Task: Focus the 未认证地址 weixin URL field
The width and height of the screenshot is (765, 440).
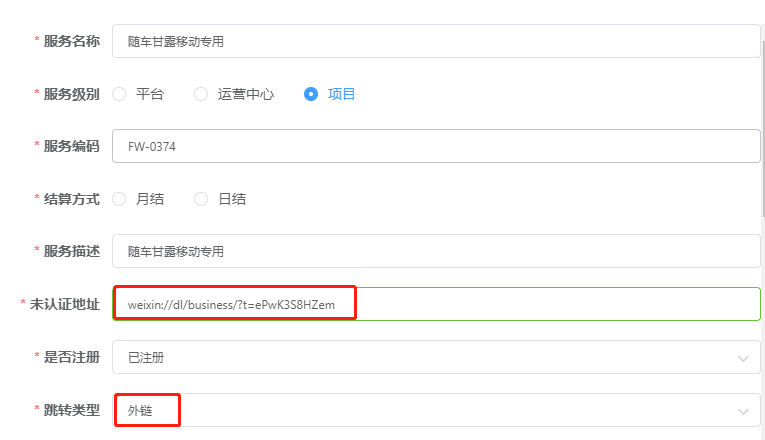Action: pyautogui.click(x=436, y=304)
